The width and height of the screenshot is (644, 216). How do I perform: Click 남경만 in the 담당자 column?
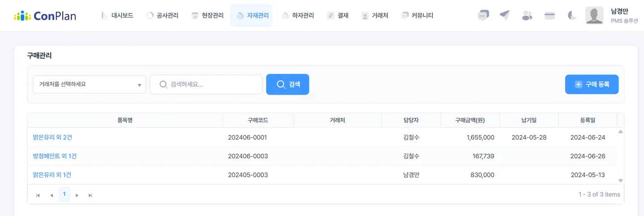pyautogui.click(x=411, y=175)
